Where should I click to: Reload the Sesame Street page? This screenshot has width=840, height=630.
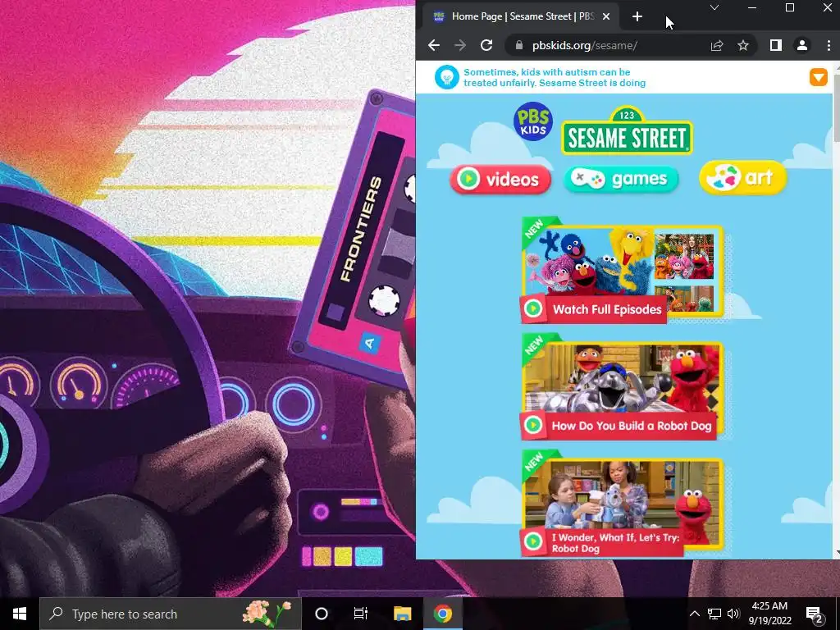[x=486, y=46]
